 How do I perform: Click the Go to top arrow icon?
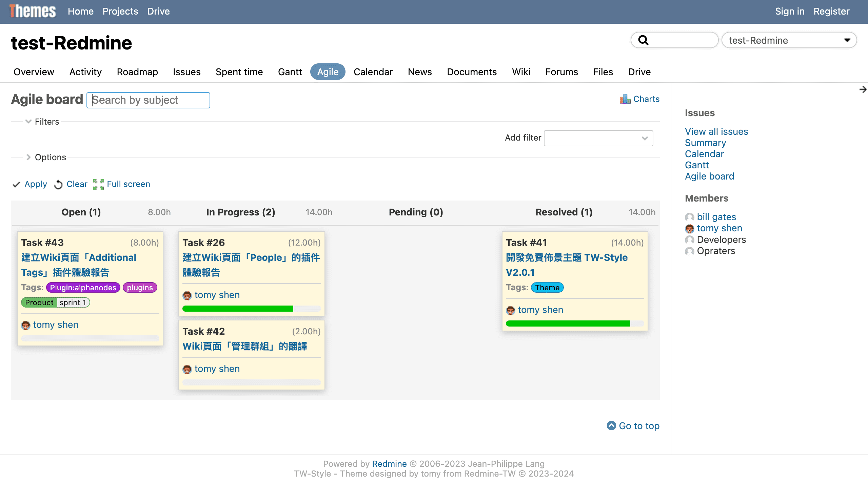click(x=611, y=425)
